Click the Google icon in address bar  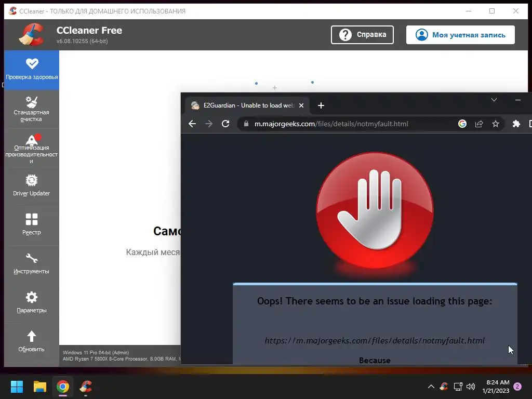point(462,124)
